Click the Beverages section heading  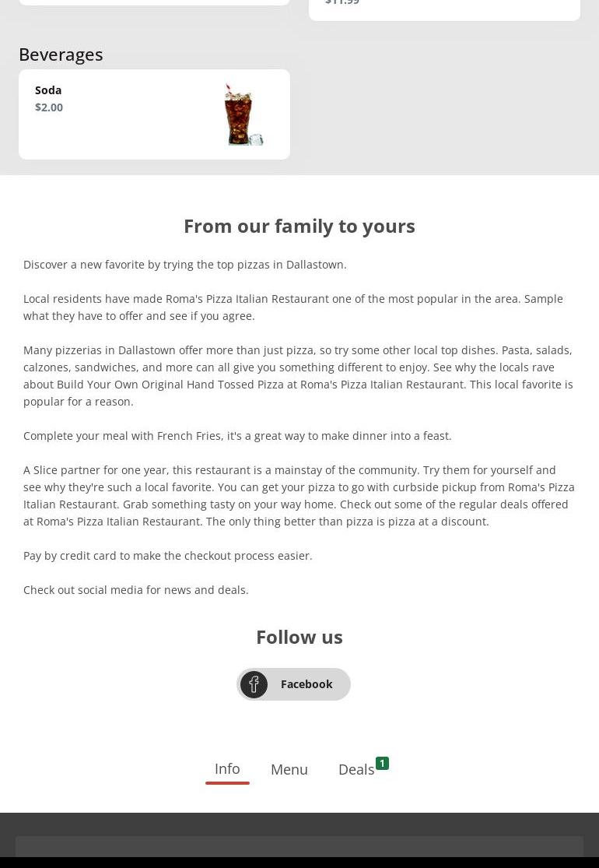tap(61, 54)
